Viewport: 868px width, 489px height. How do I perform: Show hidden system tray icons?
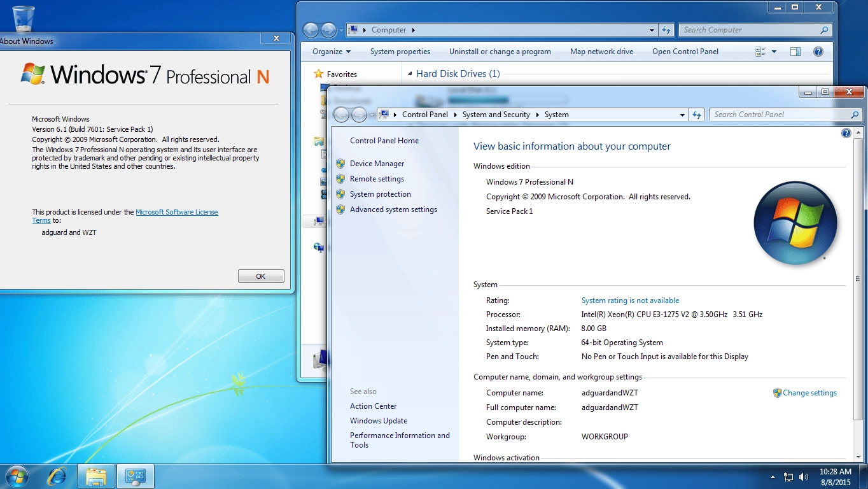click(773, 477)
